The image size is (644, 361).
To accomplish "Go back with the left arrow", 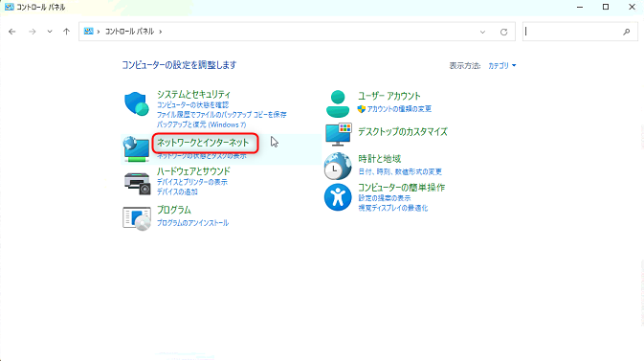I will pyautogui.click(x=12, y=32).
